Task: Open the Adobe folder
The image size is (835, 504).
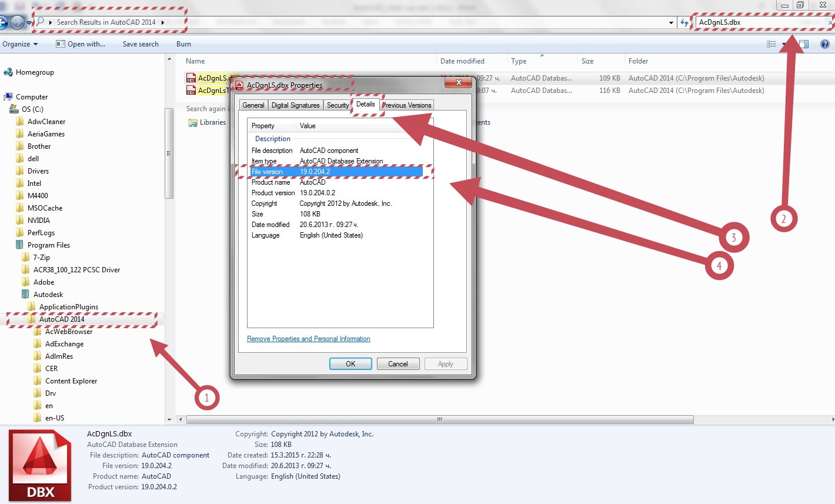Action: [x=38, y=282]
